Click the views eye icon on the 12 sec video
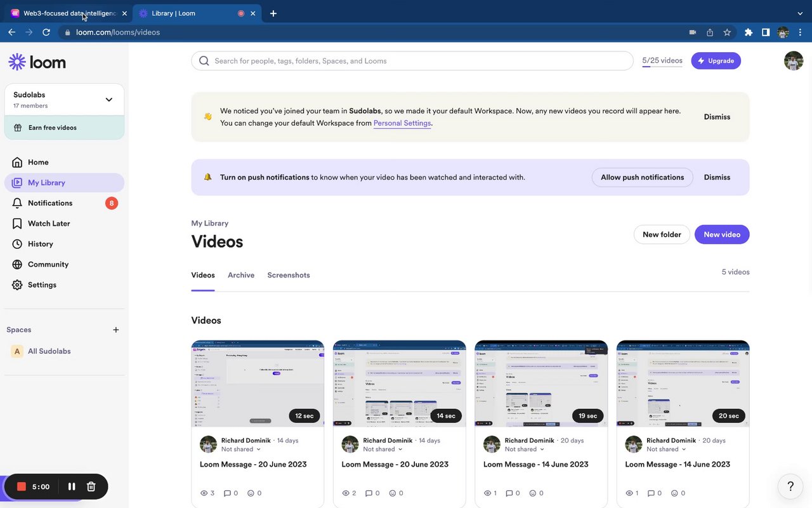The height and width of the screenshot is (508, 812). [x=204, y=493]
